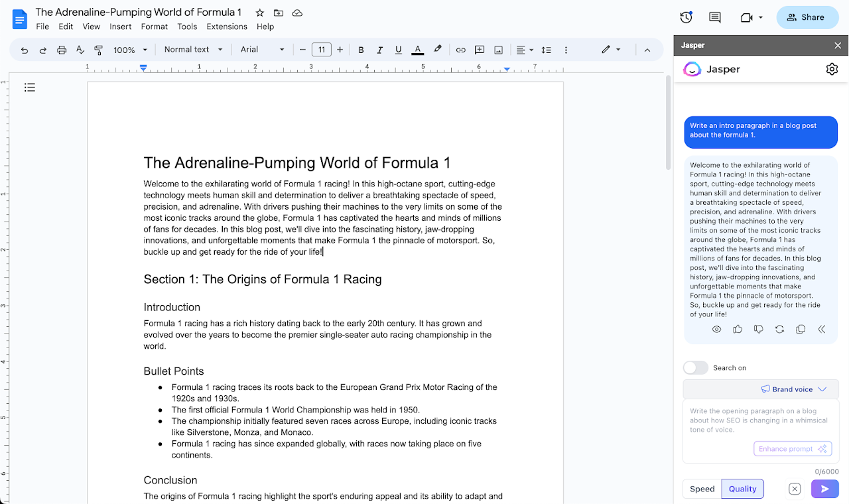Click the document title in the header
The height and width of the screenshot is (504, 849).
tap(139, 12)
